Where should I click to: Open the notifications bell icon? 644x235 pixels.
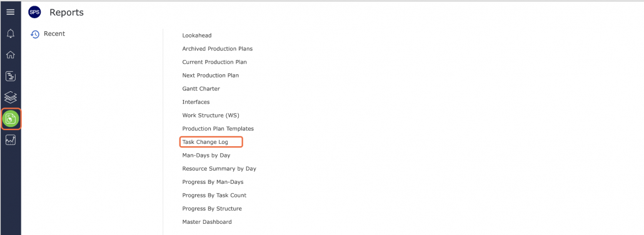11,34
